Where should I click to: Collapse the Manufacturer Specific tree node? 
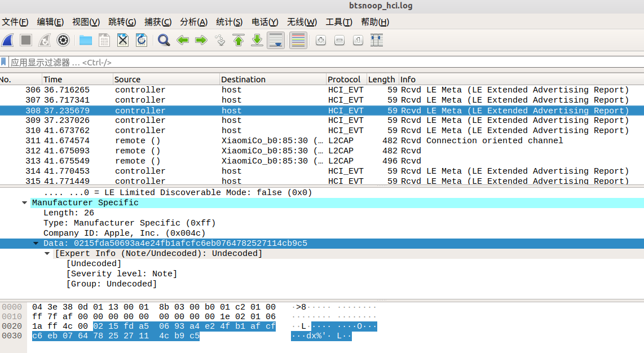tap(25, 203)
